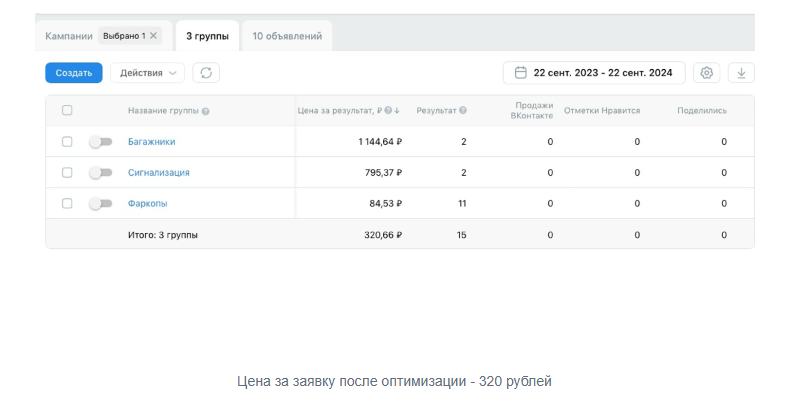This screenshot has height=404, width=800.
Task: Open the 10 объявлений tab
Action: [287, 36]
